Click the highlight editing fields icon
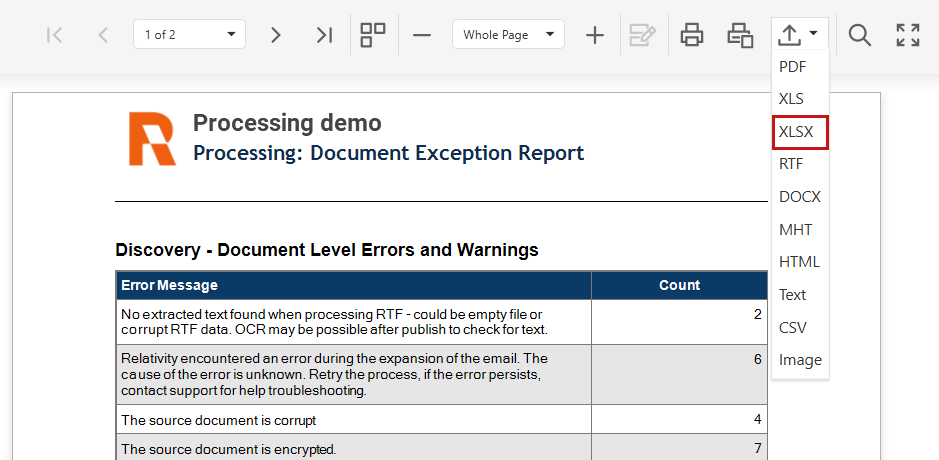Image resolution: width=939 pixels, height=460 pixels. coord(643,35)
